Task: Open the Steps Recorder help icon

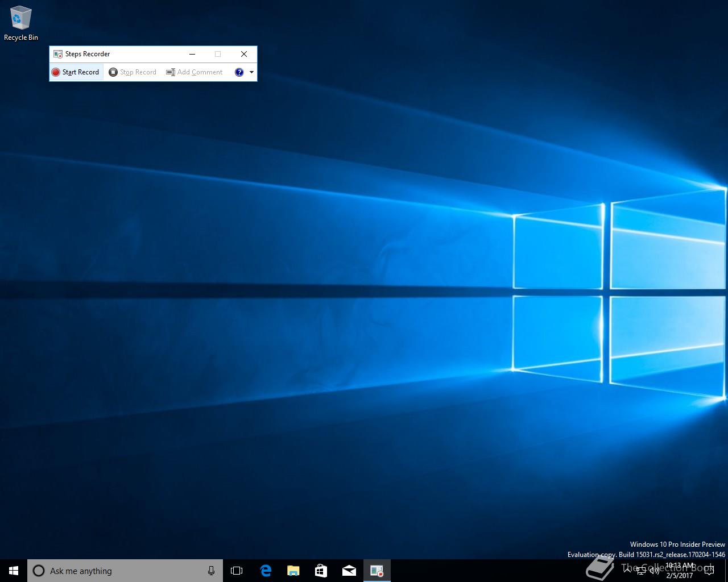Action: [x=239, y=72]
